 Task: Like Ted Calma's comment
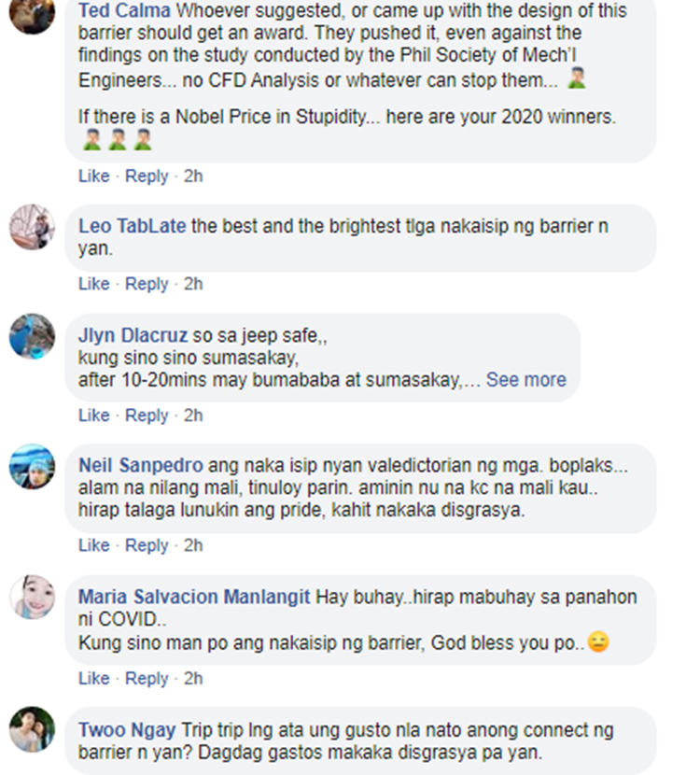click(94, 176)
